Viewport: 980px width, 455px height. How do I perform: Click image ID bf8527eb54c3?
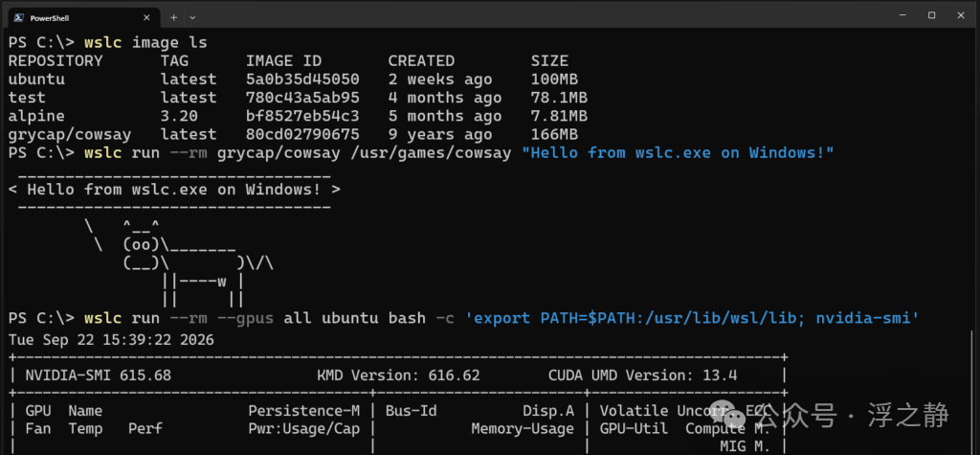(302, 117)
